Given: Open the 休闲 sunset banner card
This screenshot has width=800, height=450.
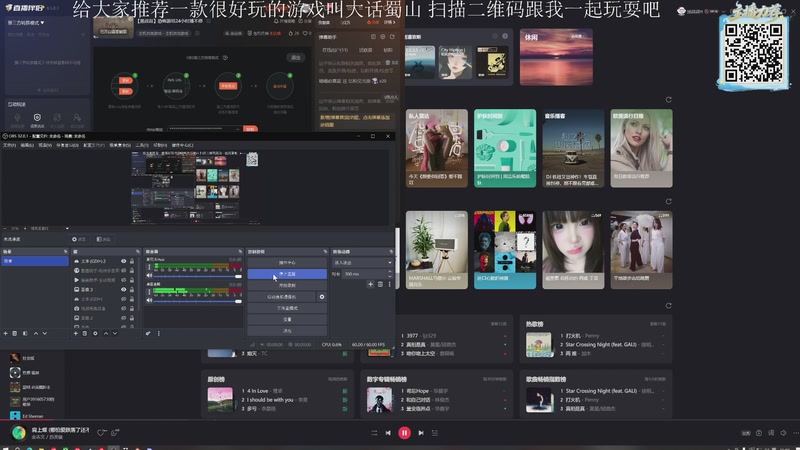Looking at the screenshot, I should pyautogui.click(x=556, y=57).
